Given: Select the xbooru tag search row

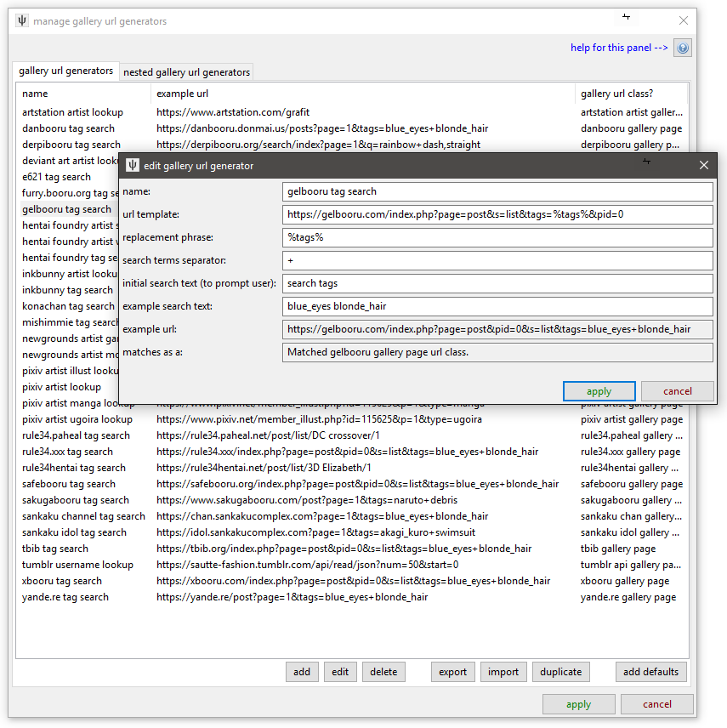Looking at the screenshot, I should 352,581.
